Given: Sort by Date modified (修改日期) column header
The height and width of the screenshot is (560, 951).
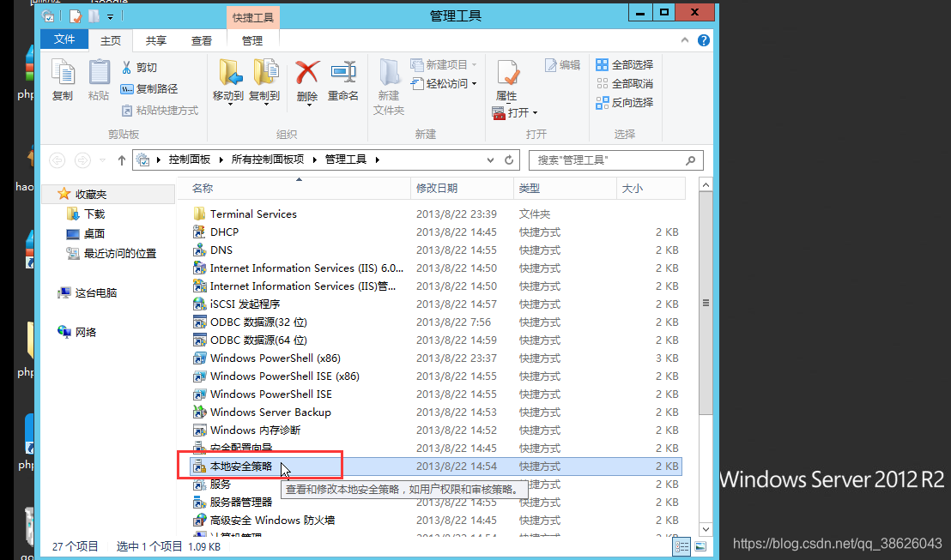Looking at the screenshot, I should tap(462, 189).
